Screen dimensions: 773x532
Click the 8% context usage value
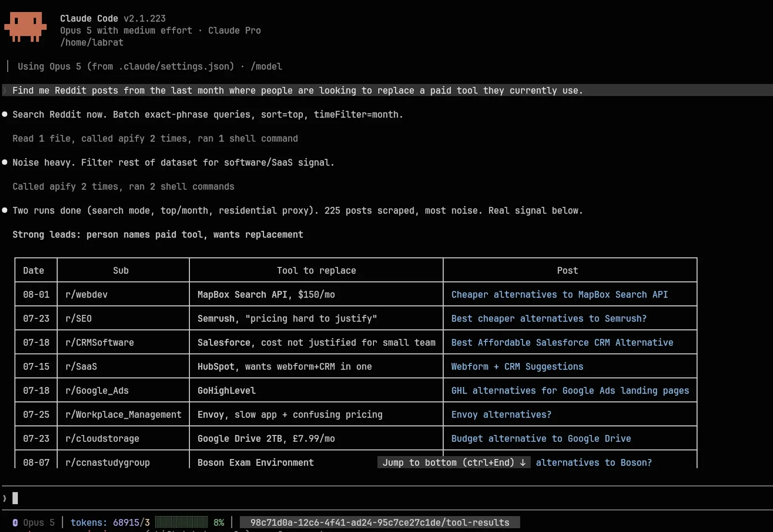219,522
